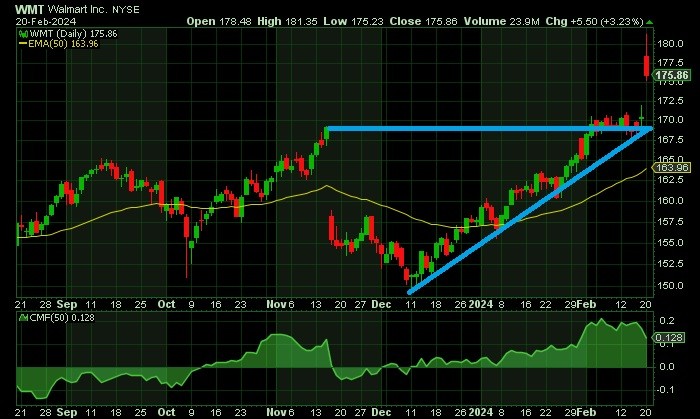
Task: Click the CMF(50) indicator legend icon
Action: [x=23, y=318]
